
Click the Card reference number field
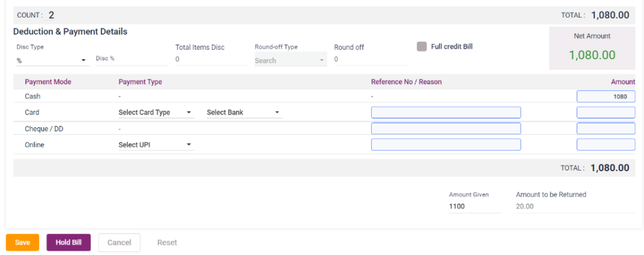tap(446, 113)
